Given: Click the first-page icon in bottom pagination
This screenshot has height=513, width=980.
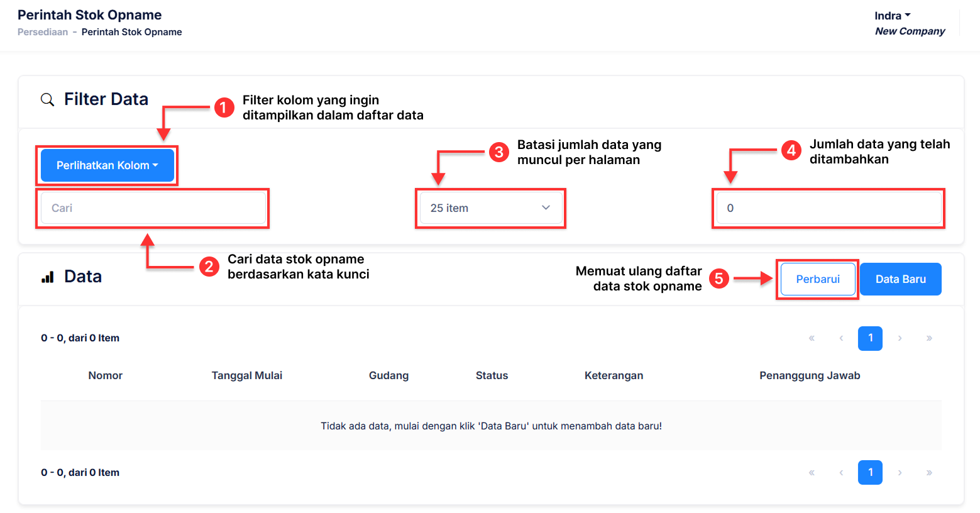Looking at the screenshot, I should pyautogui.click(x=812, y=472).
